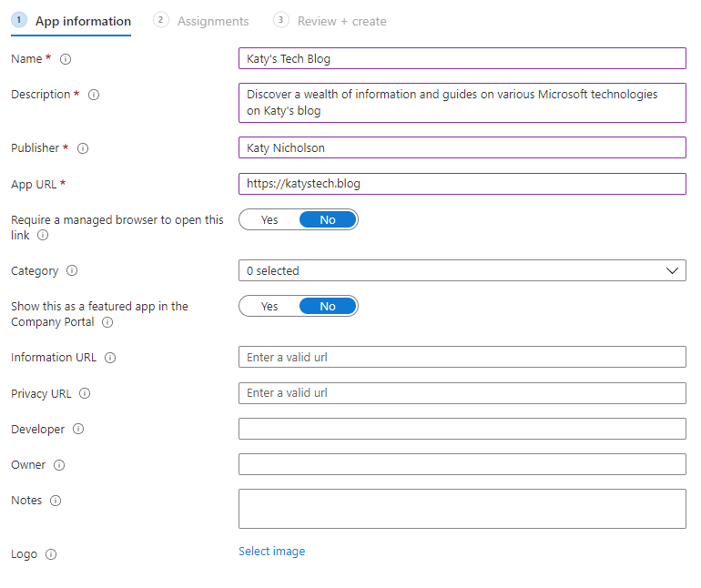
Task: Click info icon beside Description label
Action: pos(93,95)
